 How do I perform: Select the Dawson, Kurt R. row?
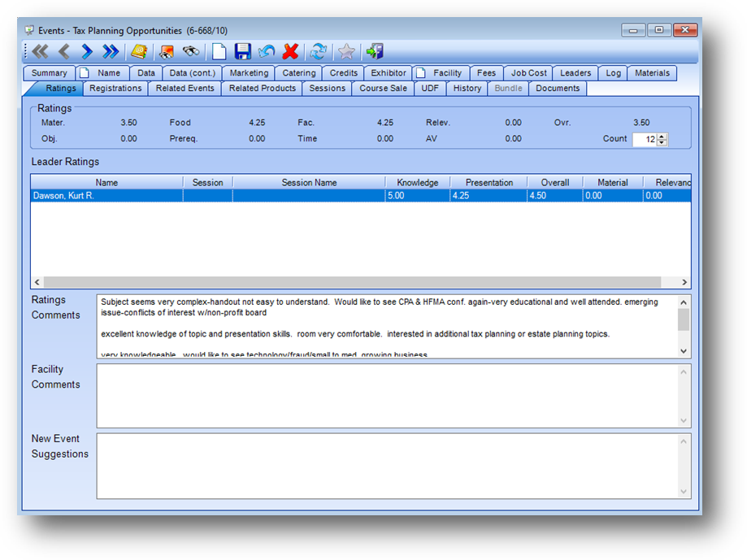[x=361, y=196]
